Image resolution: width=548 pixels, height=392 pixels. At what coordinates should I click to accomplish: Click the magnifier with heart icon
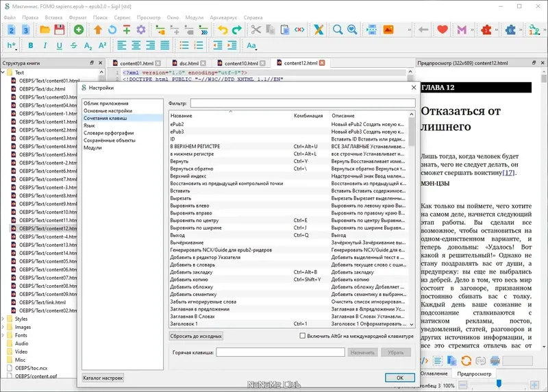352,30
